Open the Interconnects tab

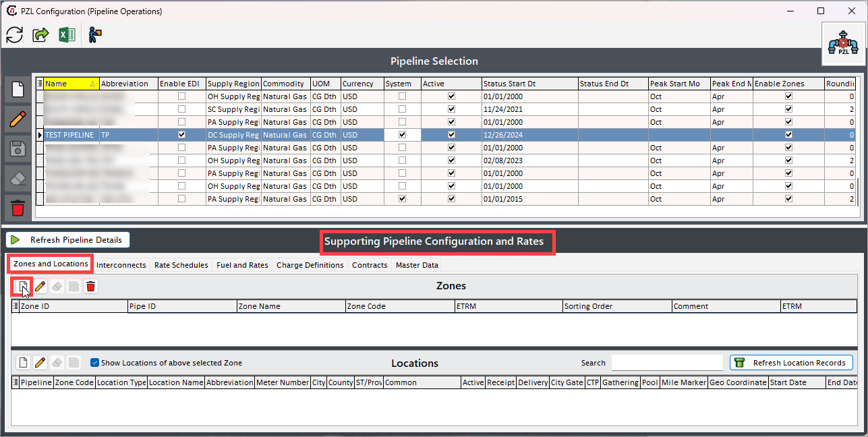[x=121, y=265]
